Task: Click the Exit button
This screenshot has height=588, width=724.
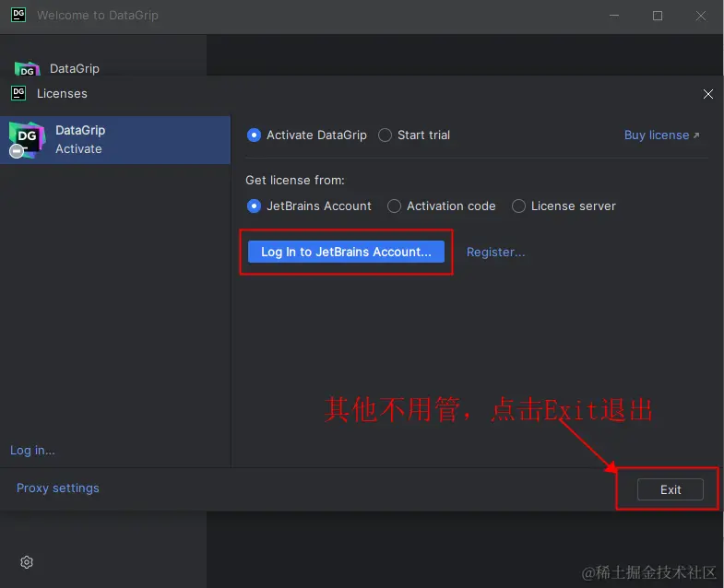Action: (670, 489)
